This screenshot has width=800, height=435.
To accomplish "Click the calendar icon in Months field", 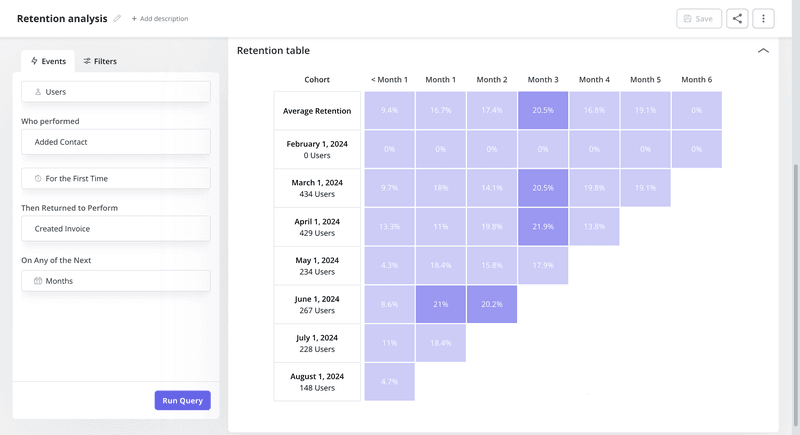I will point(38,281).
